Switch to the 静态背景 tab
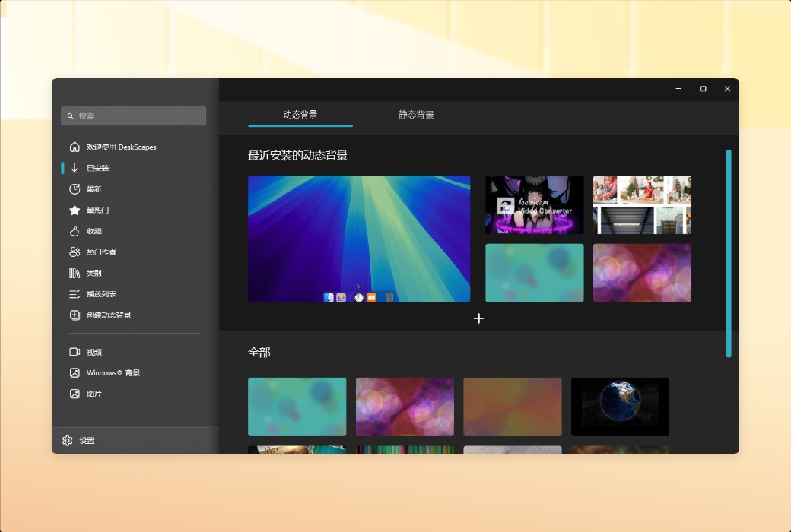 (x=416, y=114)
